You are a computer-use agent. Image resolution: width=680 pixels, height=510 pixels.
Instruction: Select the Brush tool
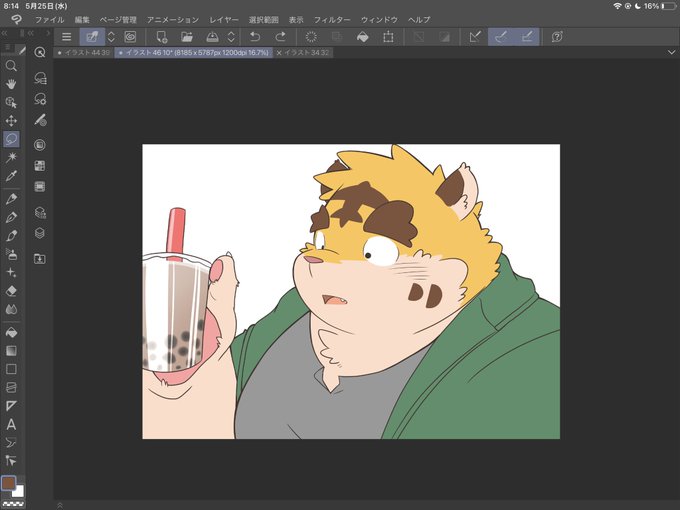click(11, 235)
